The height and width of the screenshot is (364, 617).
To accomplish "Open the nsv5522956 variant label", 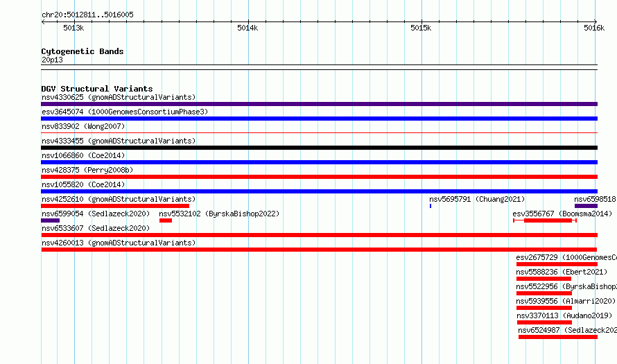I will point(566,286).
